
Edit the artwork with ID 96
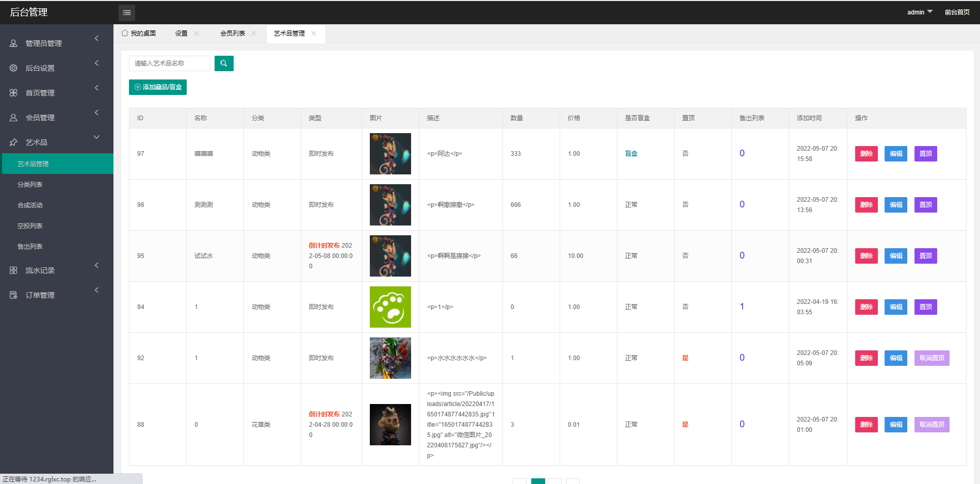tap(895, 205)
